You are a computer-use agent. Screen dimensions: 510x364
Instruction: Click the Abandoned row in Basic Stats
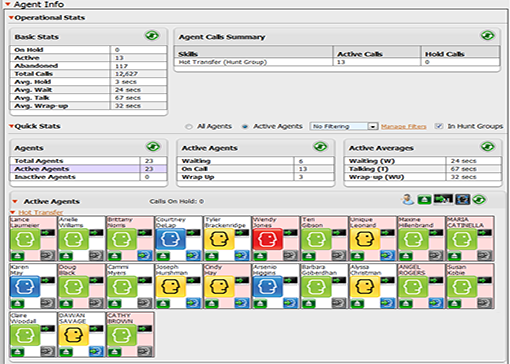[x=88, y=66]
